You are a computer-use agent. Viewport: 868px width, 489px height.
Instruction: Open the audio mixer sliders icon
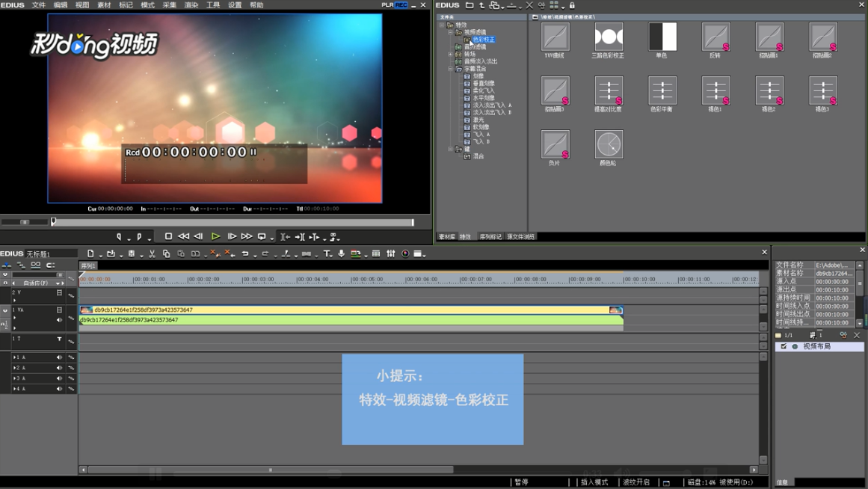tap(391, 253)
